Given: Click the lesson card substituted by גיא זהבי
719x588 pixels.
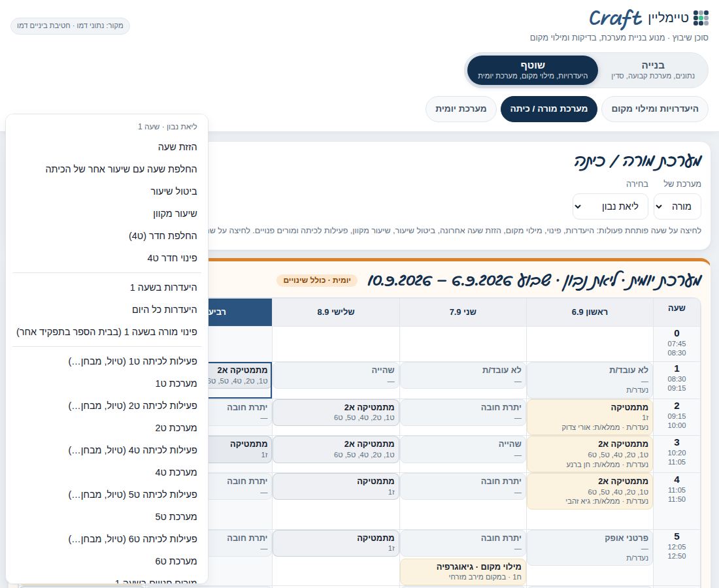Looking at the screenshot, I should click(x=590, y=491).
